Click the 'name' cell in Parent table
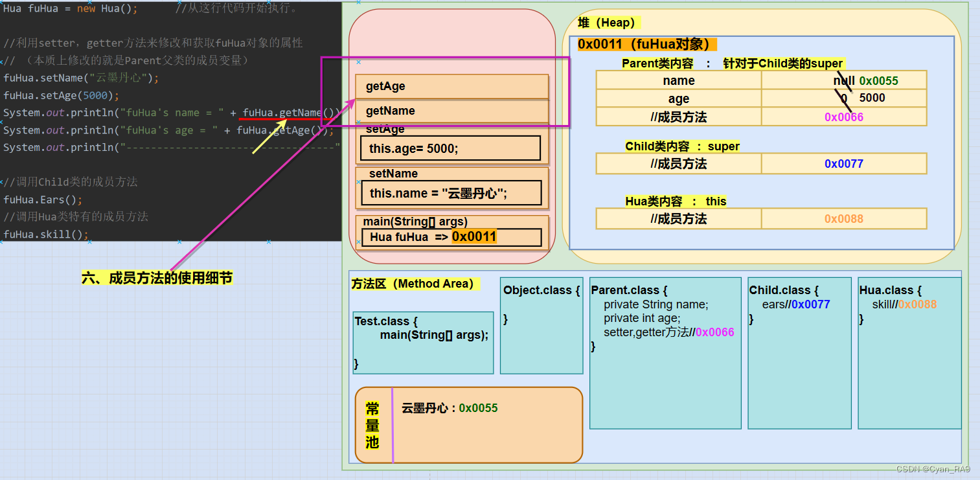 (679, 80)
